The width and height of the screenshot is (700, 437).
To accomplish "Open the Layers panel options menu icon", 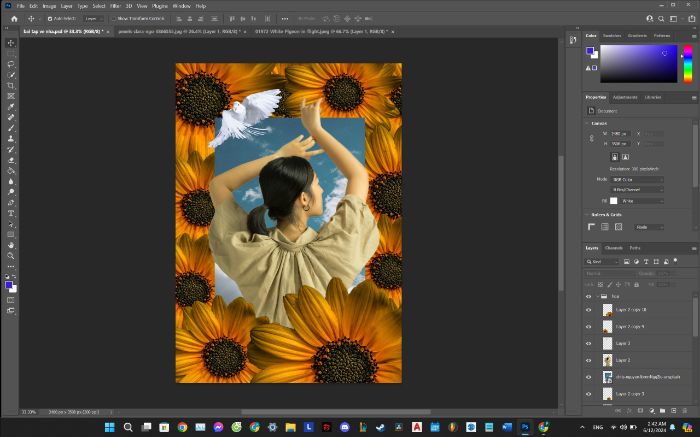I will 694,248.
